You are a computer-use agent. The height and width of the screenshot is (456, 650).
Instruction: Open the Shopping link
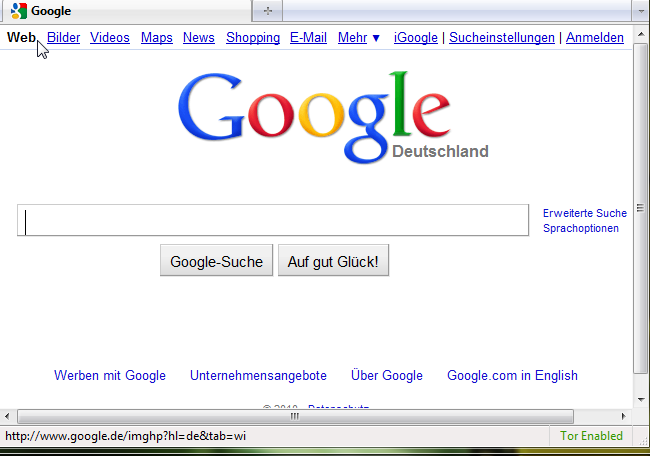(253, 37)
